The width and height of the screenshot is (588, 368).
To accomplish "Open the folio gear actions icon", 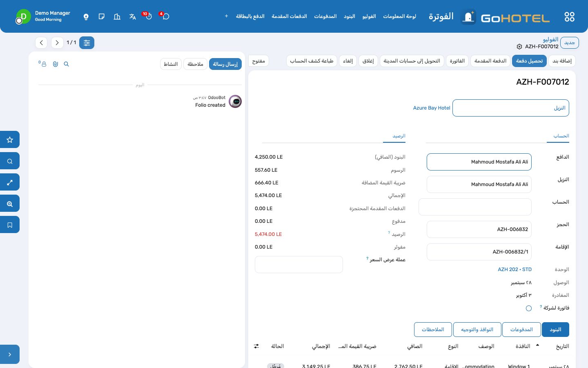I will pyautogui.click(x=519, y=47).
